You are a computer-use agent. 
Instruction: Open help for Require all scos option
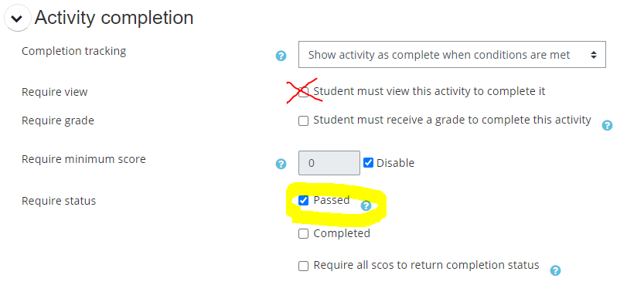[555, 270]
